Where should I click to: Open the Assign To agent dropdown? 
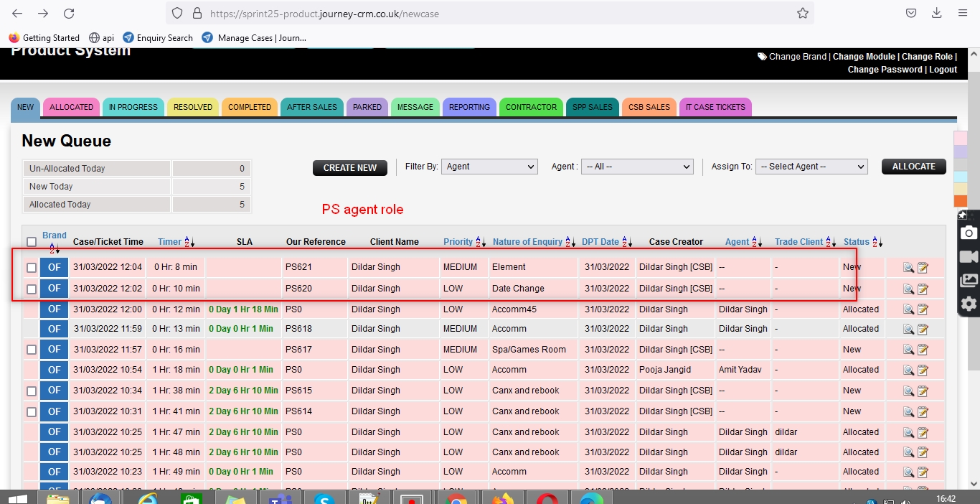coord(811,167)
